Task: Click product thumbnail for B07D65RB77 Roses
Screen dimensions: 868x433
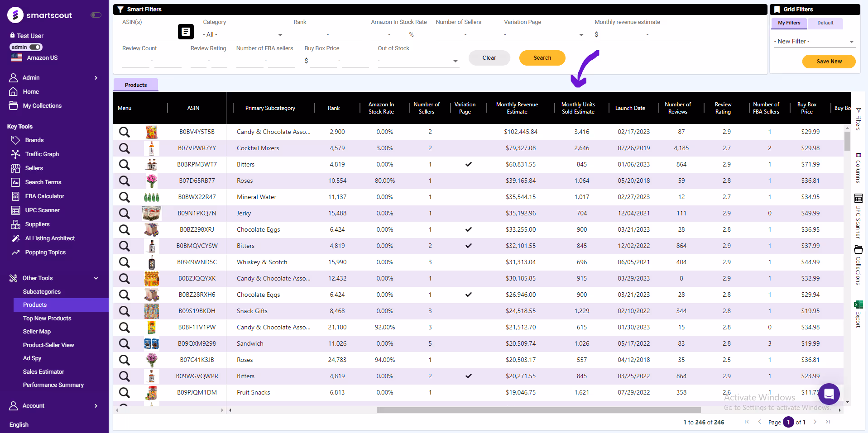Action: (152, 181)
